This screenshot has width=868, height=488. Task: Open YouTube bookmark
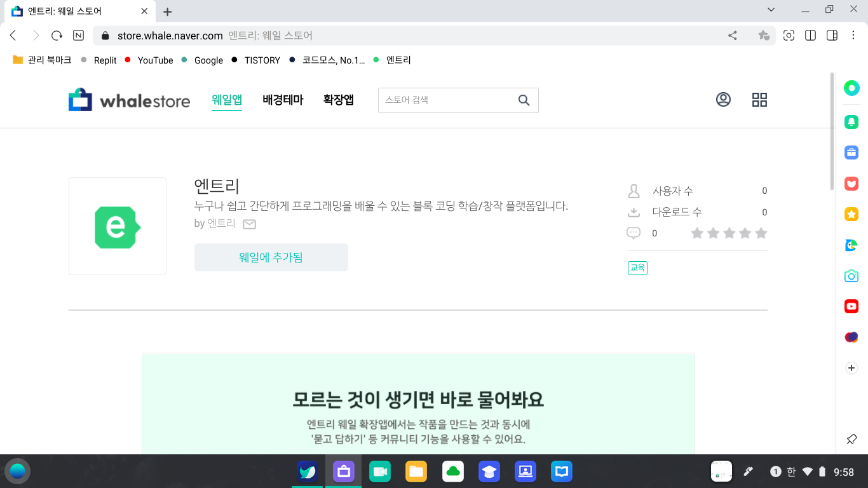click(149, 60)
